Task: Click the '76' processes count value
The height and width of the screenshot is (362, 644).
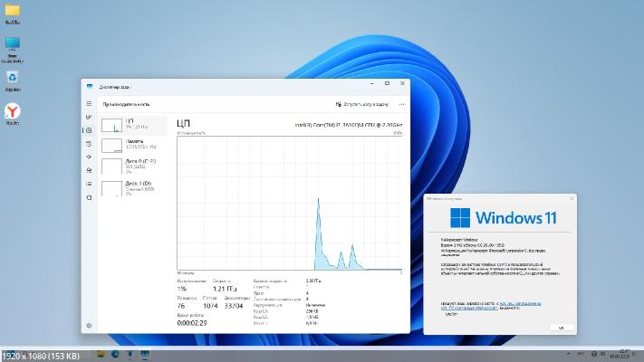Action: tap(181, 306)
